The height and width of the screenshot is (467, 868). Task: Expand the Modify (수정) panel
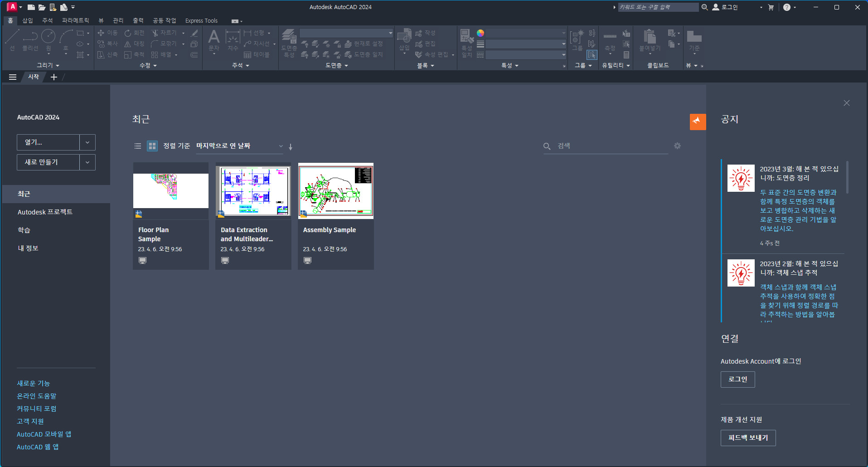tap(148, 65)
